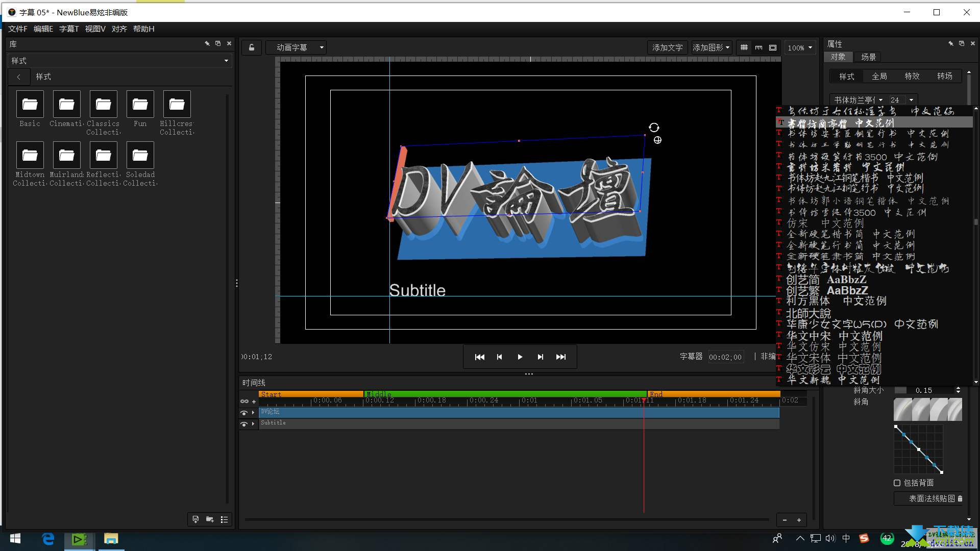Open the Reflection Collection folder
Image resolution: width=980 pixels, height=551 pixels.
103,155
